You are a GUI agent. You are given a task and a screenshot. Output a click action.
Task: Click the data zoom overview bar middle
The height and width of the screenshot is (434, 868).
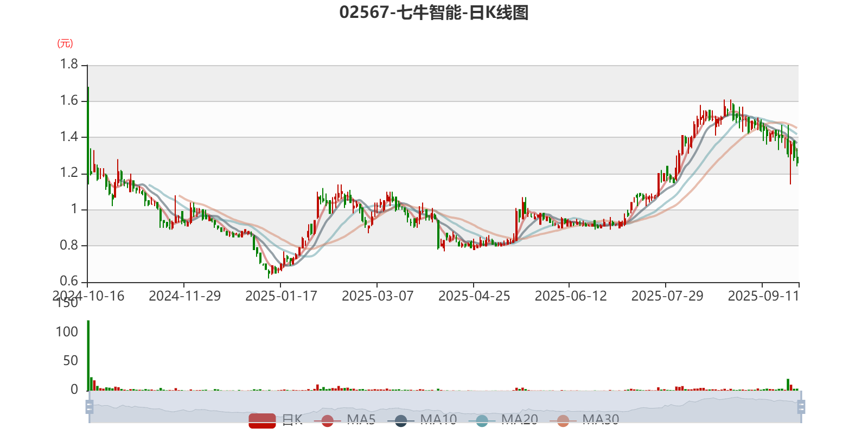(445, 407)
